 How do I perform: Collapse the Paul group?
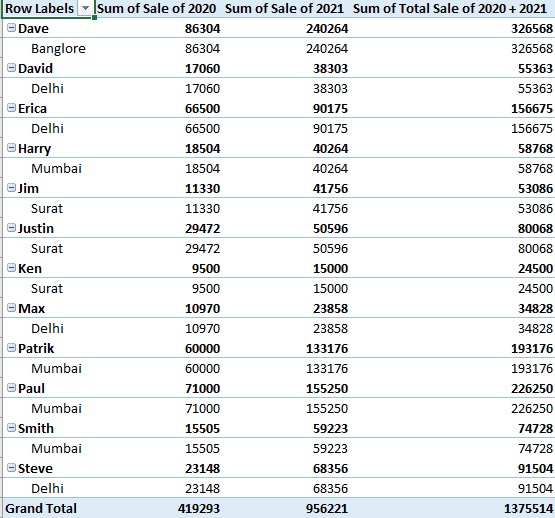pos(11,388)
